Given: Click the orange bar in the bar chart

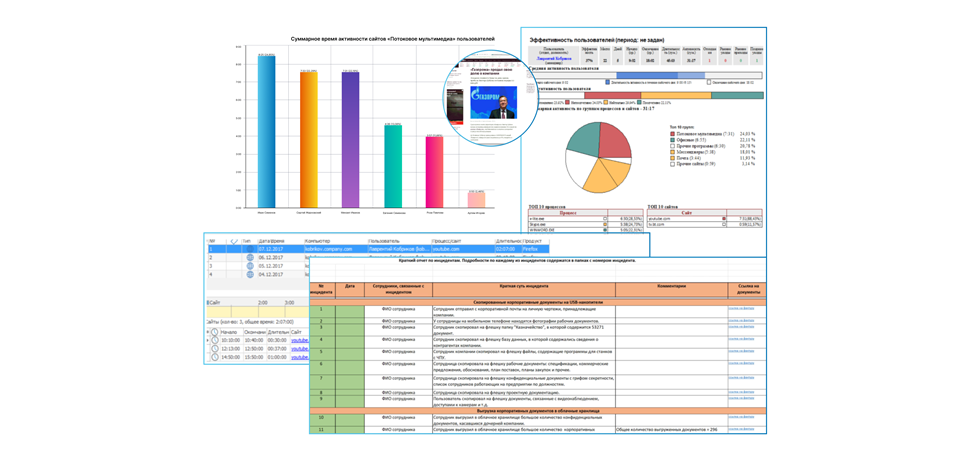Looking at the screenshot, I should (309, 139).
